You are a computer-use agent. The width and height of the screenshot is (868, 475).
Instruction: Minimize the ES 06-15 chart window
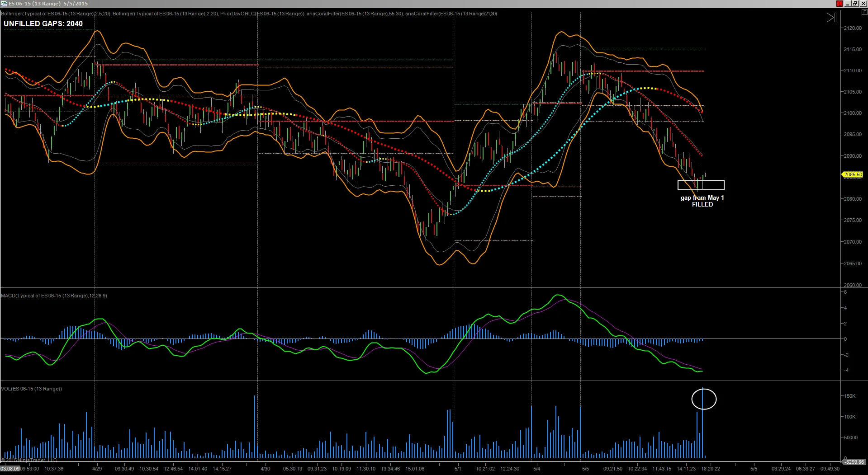(x=848, y=4)
